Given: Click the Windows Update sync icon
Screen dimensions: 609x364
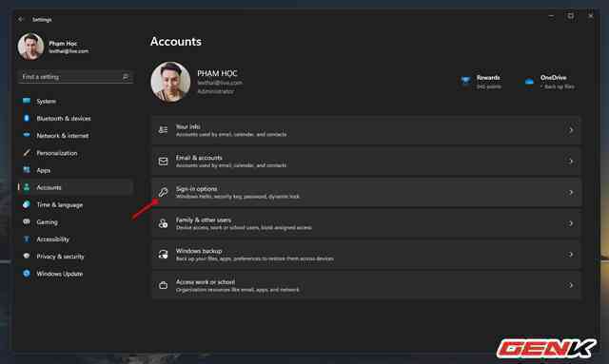Looking at the screenshot, I should coord(27,273).
